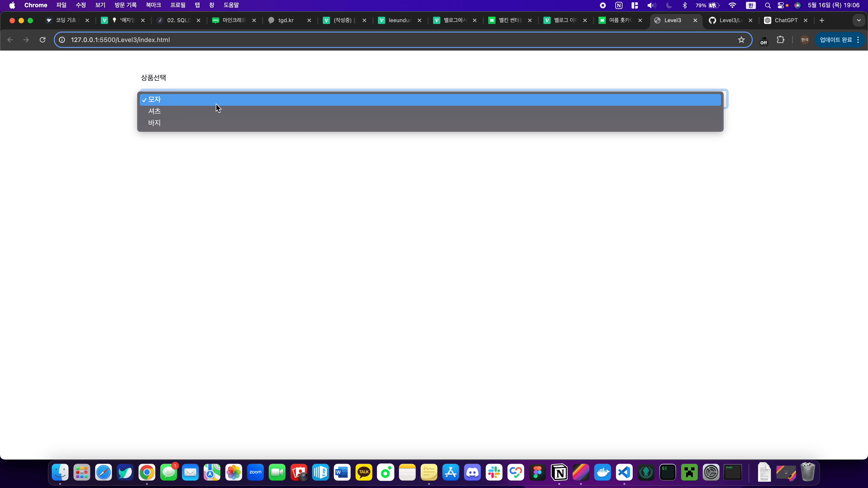
Task: Open the 북마크 menu in menu bar
Action: click(x=153, y=5)
